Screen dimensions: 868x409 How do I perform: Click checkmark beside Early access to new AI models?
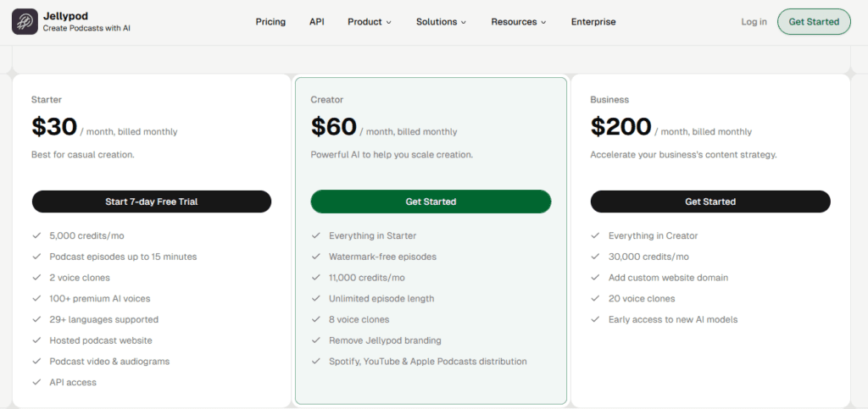tap(595, 320)
